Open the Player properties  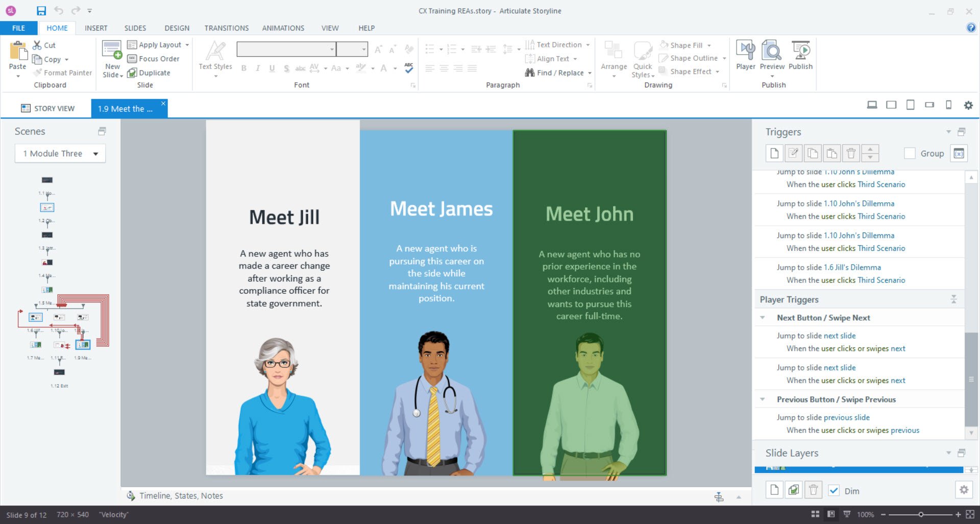(746, 55)
